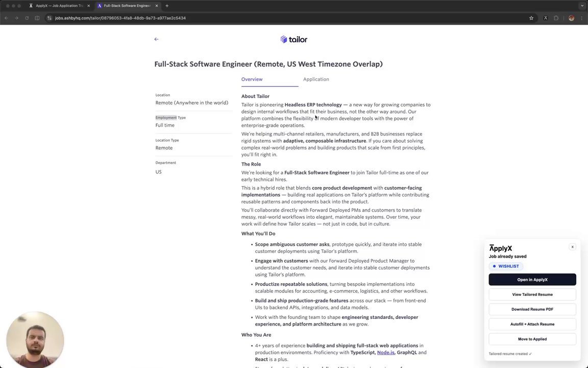Select the Overview tab
The width and height of the screenshot is (588, 368).
tap(252, 79)
